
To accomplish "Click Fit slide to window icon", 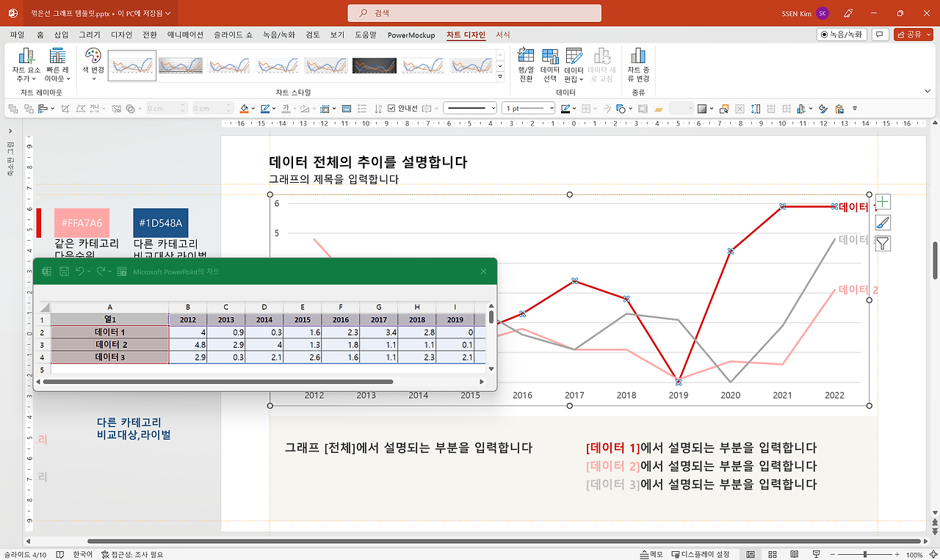I will pos(932,554).
